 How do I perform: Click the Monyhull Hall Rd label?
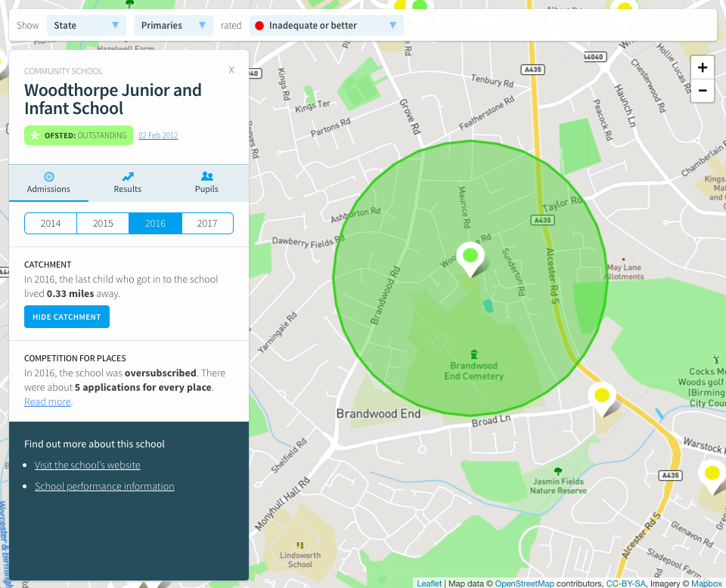click(282, 504)
